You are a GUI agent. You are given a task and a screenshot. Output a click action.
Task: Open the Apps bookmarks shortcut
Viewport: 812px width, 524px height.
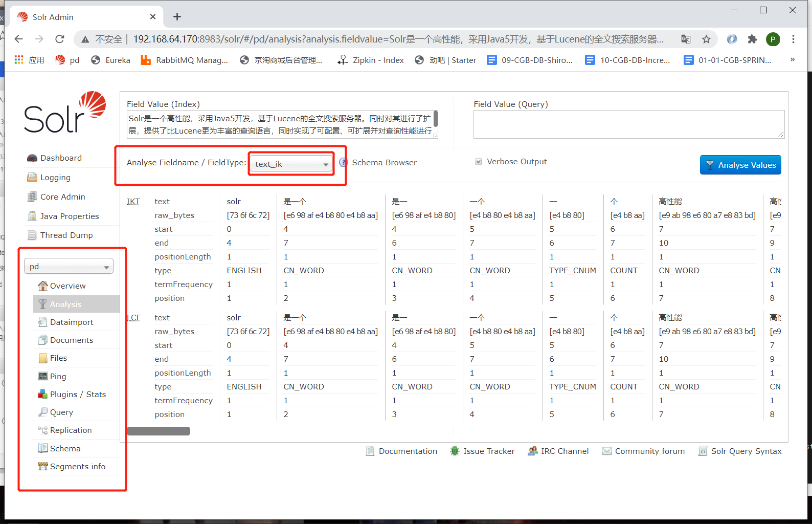(29, 60)
